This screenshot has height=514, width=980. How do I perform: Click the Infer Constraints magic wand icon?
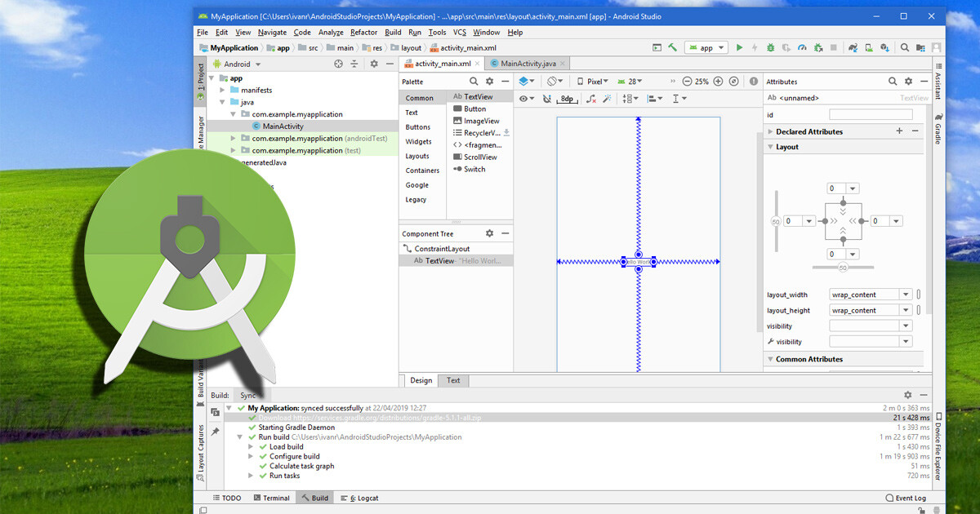pyautogui.click(x=608, y=99)
